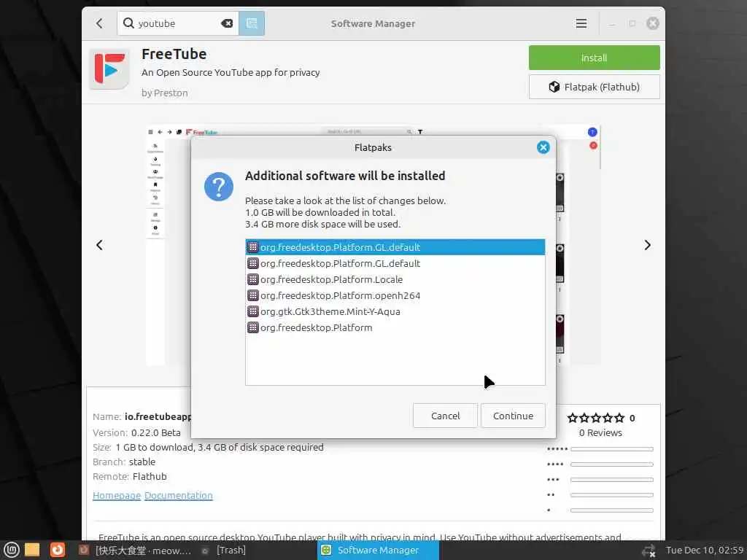Select org.freedesktop.Platform.openh264 entry

point(395,296)
